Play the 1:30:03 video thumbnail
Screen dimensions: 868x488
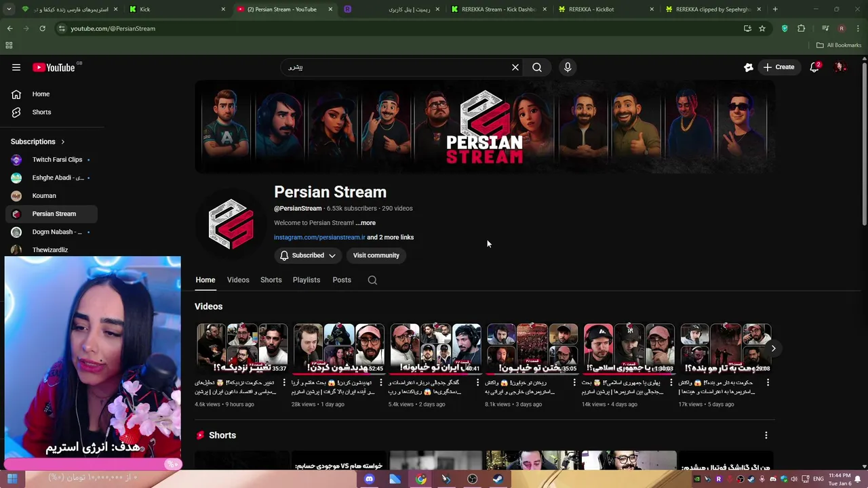(x=629, y=348)
